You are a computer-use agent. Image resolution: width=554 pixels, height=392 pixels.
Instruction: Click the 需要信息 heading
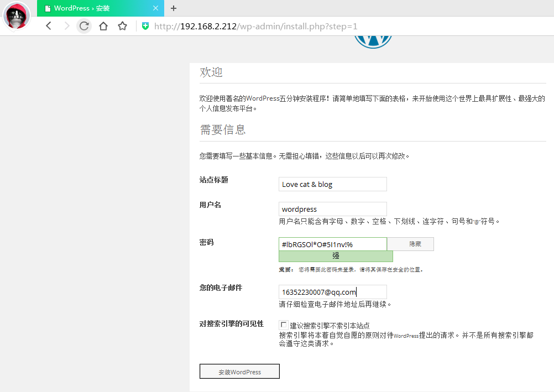point(223,130)
